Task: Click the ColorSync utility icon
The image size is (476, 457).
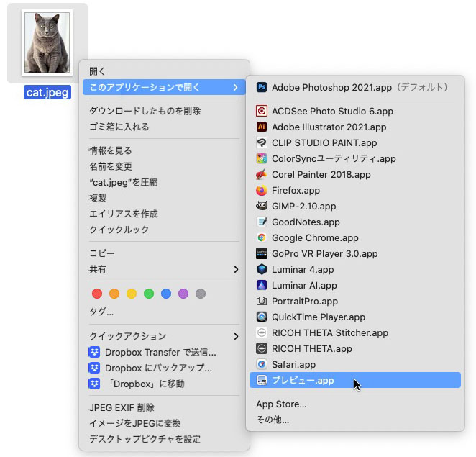Action: click(262, 158)
